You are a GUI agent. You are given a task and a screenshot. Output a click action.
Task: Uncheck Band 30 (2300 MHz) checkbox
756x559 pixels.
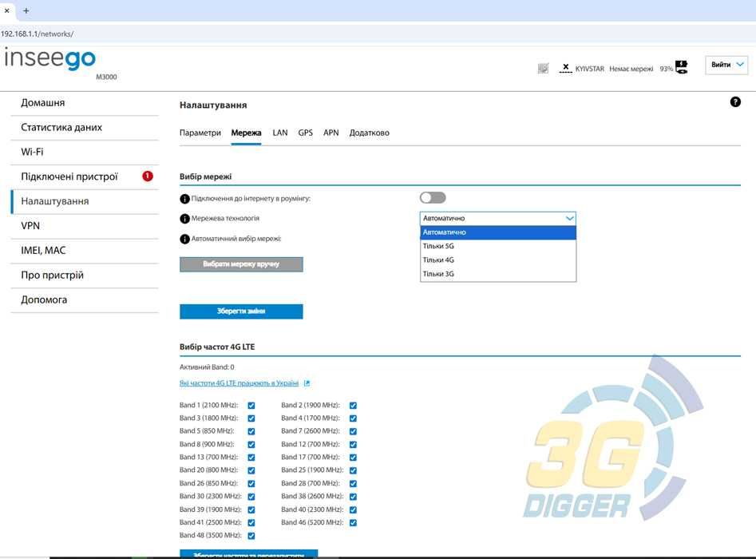pos(251,497)
